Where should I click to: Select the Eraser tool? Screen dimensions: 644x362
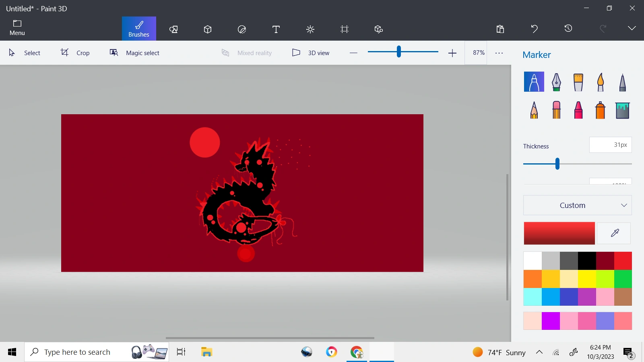point(556,110)
